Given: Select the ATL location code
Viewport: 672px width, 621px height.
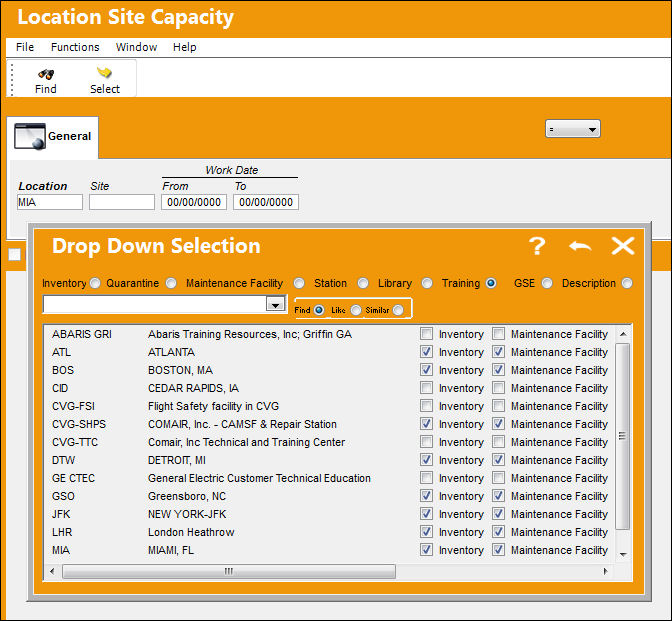Looking at the screenshot, I should coord(61,352).
